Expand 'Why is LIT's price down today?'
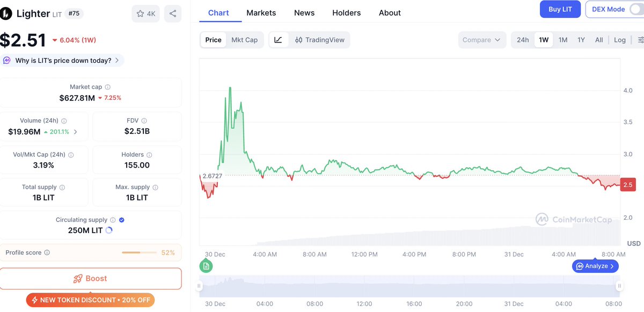The image size is (644, 312). [62, 61]
